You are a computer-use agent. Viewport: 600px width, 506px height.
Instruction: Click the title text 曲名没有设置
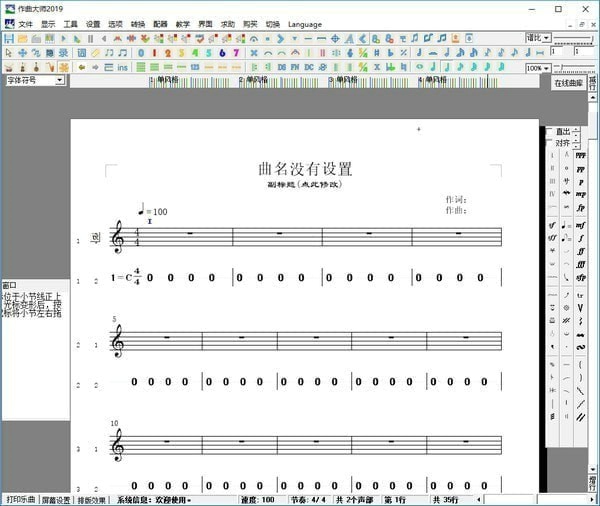pyautogui.click(x=305, y=169)
